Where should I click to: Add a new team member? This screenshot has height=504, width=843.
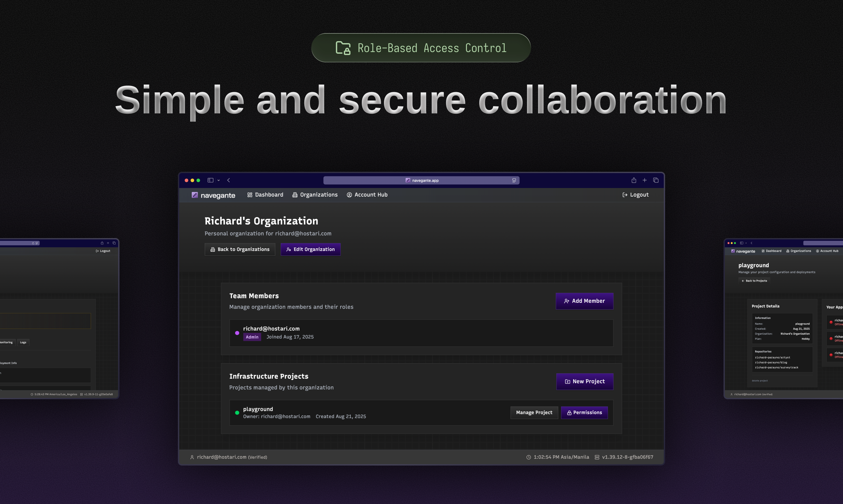[584, 301]
